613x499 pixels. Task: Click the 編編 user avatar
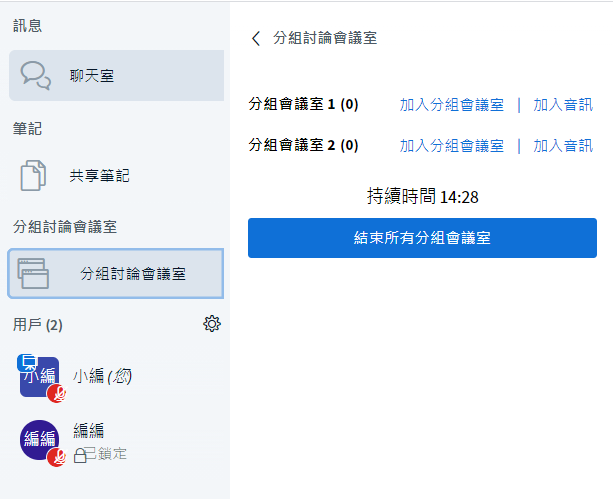(39, 440)
